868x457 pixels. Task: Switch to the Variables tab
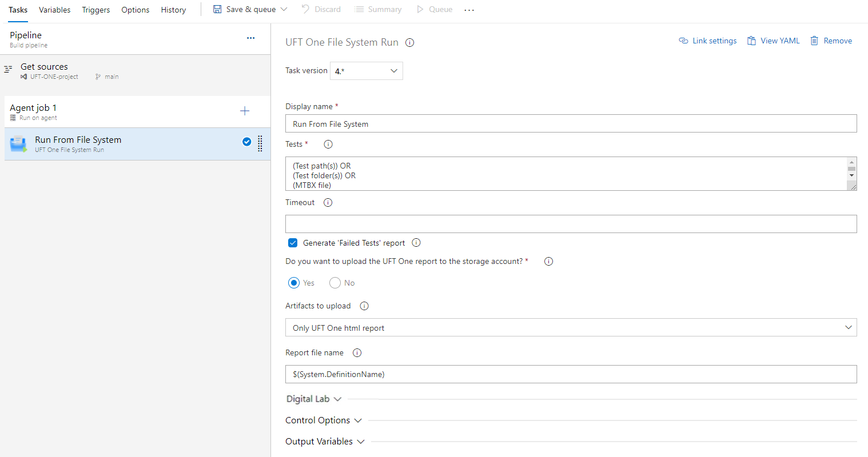tap(55, 10)
